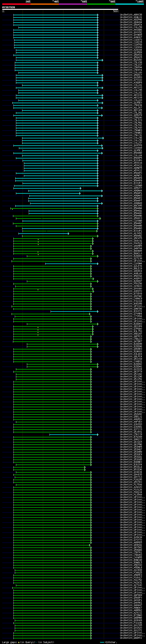This screenshot has width=146, height=644.
Task: Select hit label UniRef100_P62631
Action: 131,583
